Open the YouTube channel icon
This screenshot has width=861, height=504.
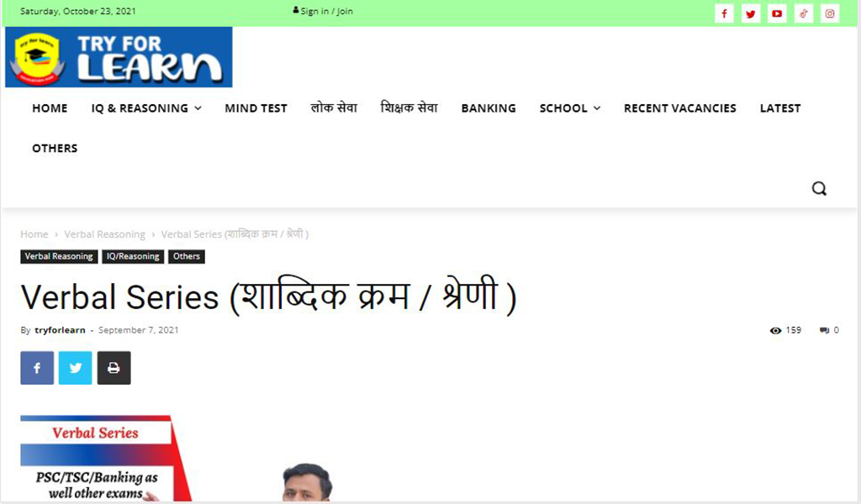[777, 13]
